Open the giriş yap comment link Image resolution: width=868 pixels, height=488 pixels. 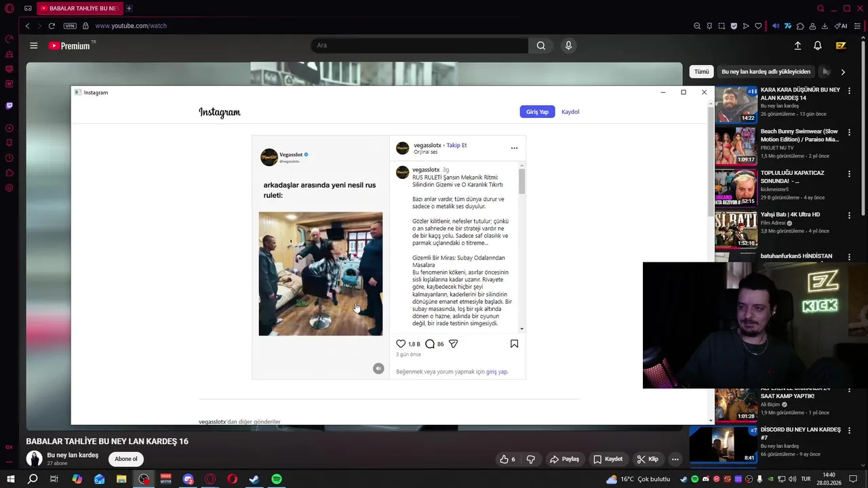coord(496,371)
